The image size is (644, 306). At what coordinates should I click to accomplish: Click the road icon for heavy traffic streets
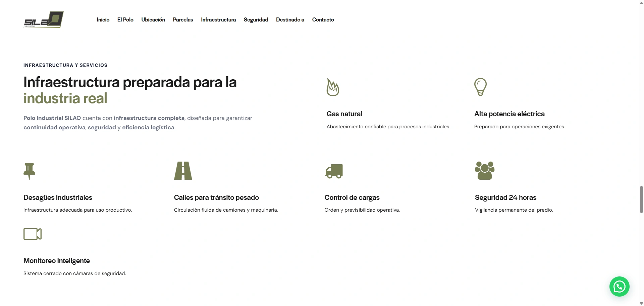pos(183,171)
